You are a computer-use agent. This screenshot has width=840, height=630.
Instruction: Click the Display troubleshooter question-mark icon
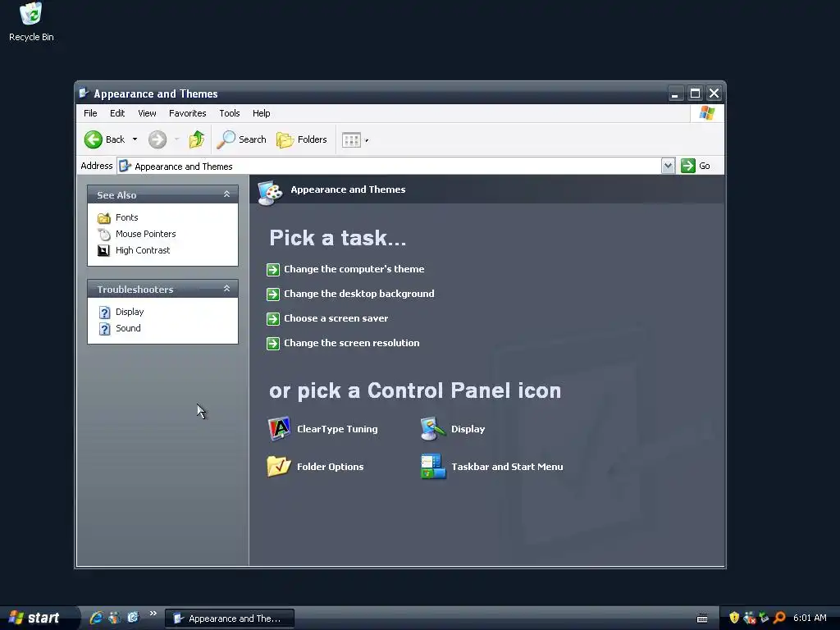click(104, 312)
